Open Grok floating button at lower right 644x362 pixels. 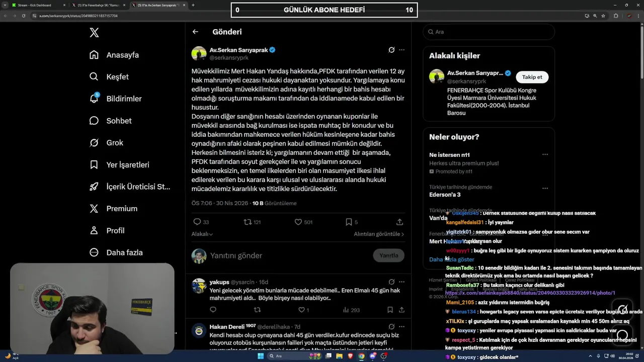[x=622, y=309]
